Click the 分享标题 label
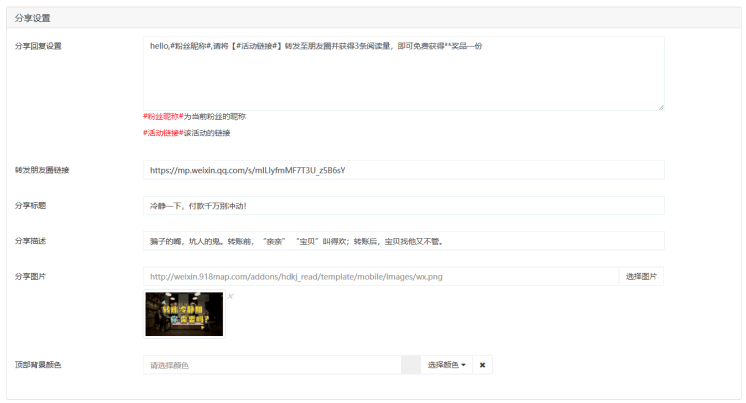 click(30, 206)
